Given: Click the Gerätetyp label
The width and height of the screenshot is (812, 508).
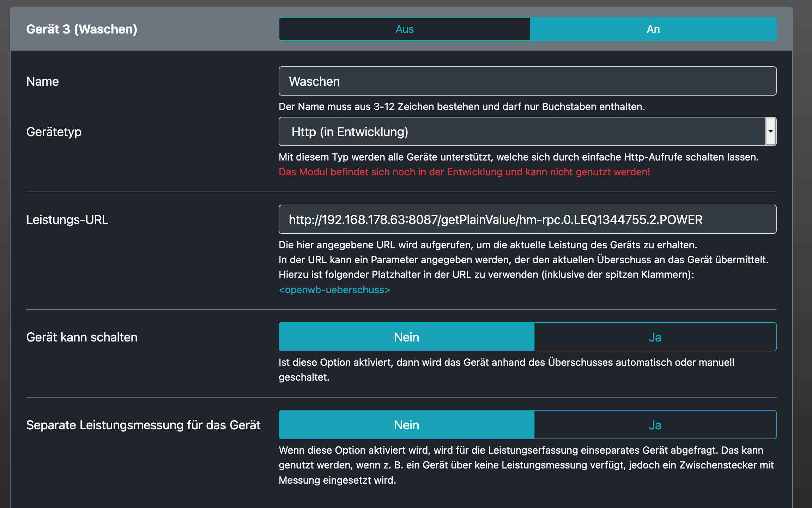Looking at the screenshot, I should (x=54, y=132).
